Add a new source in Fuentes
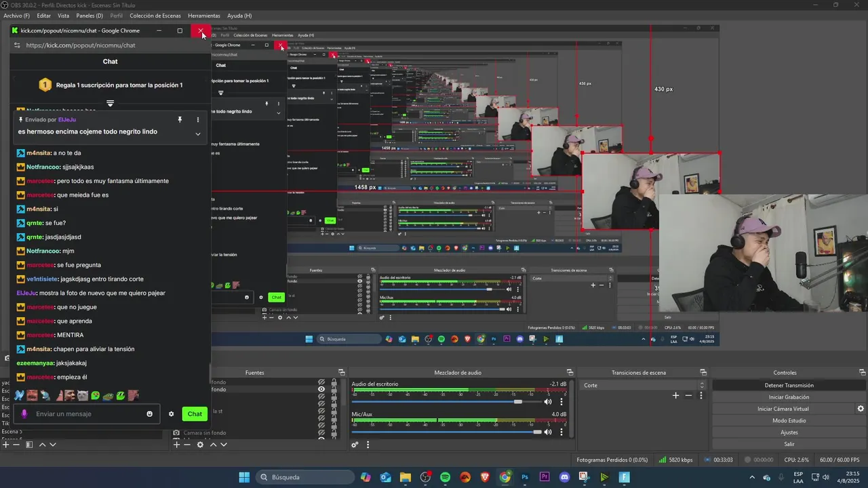 coord(176,445)
